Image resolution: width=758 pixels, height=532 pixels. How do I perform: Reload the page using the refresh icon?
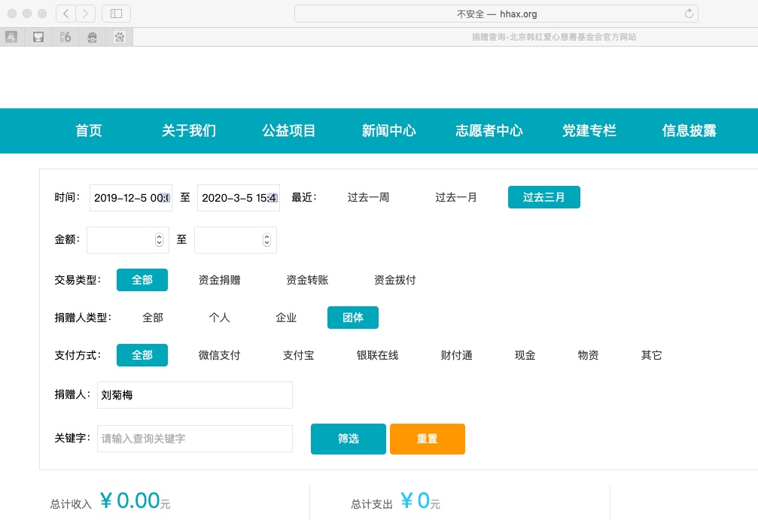coord(688,14)
